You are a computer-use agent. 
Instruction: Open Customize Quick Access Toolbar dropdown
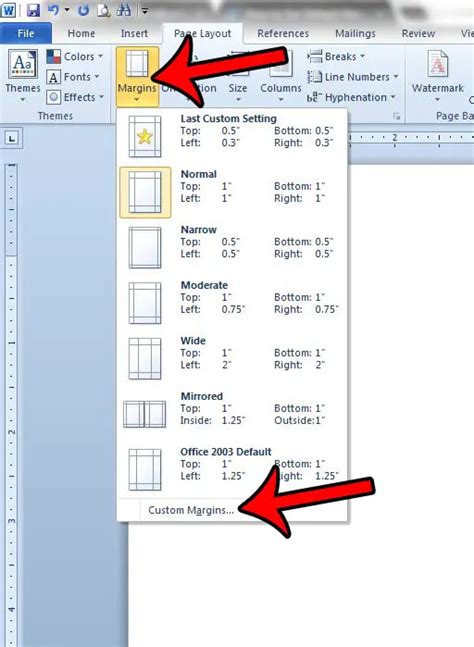pyautogui.click(x=145, y=11)
